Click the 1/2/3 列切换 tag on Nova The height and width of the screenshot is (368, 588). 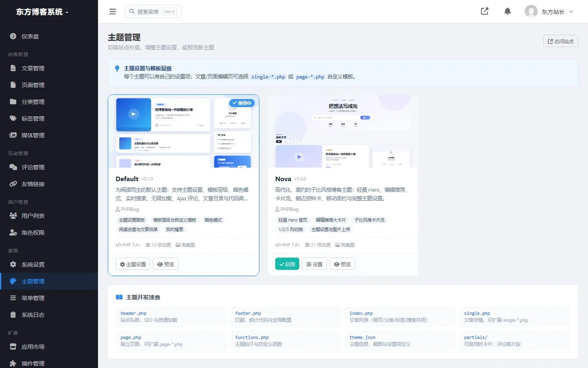(x=291, y=229)
